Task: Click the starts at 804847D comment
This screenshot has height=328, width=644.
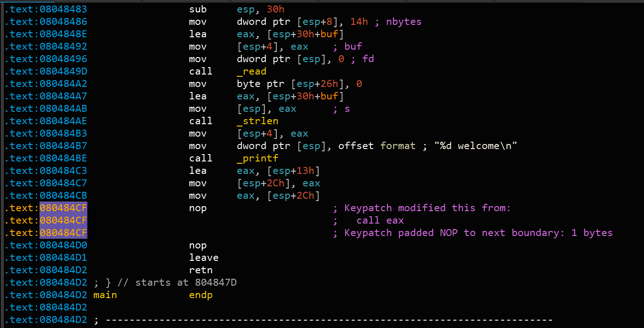Action: point(186,282)
